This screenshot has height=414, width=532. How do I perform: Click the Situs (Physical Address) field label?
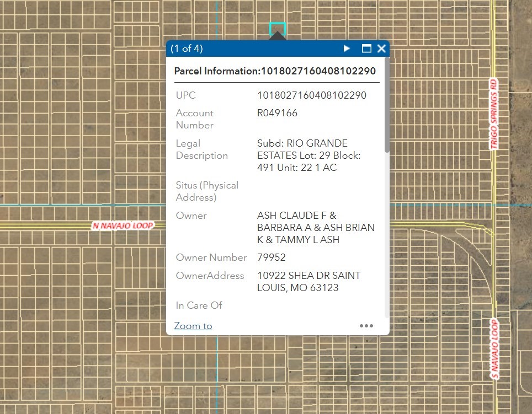pyautogui.click(x=207, y=191)
